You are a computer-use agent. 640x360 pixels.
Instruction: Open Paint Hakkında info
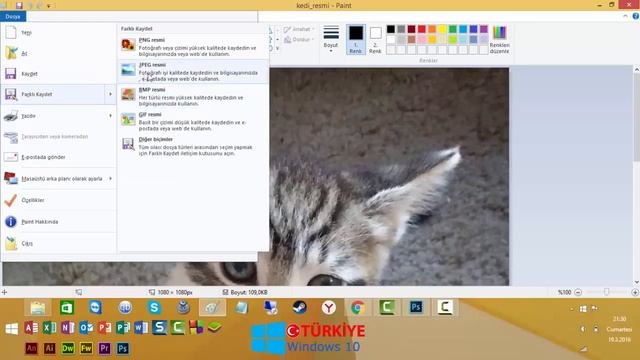coord(58,222)
